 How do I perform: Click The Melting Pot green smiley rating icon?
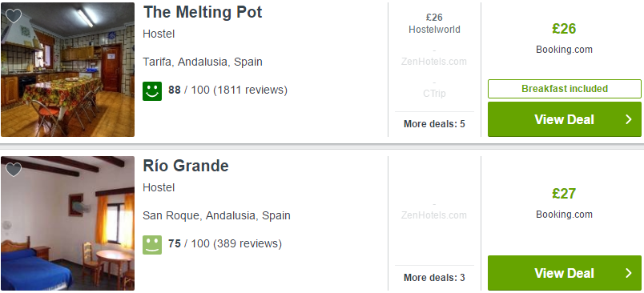[152, 90]
